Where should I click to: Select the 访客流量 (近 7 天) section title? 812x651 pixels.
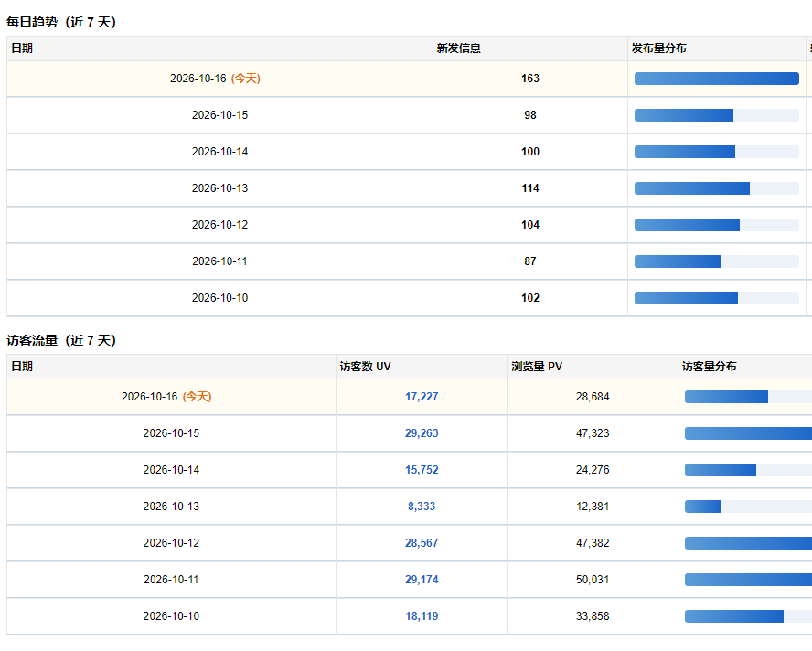click(x=61, y=340)
